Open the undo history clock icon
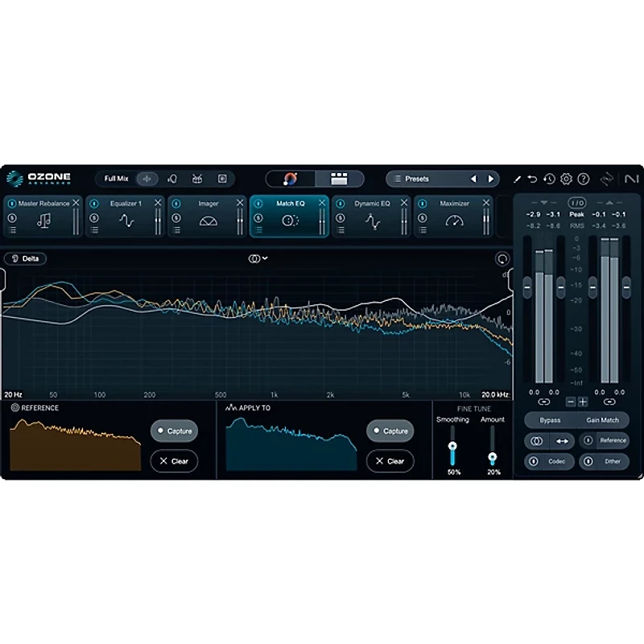The width and height of the screenshot is (644, 644). pos(549,179)
